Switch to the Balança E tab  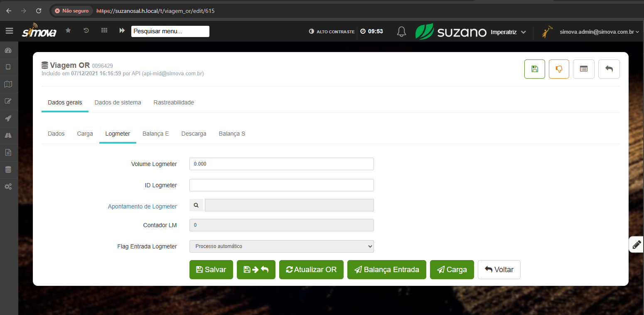155,134
